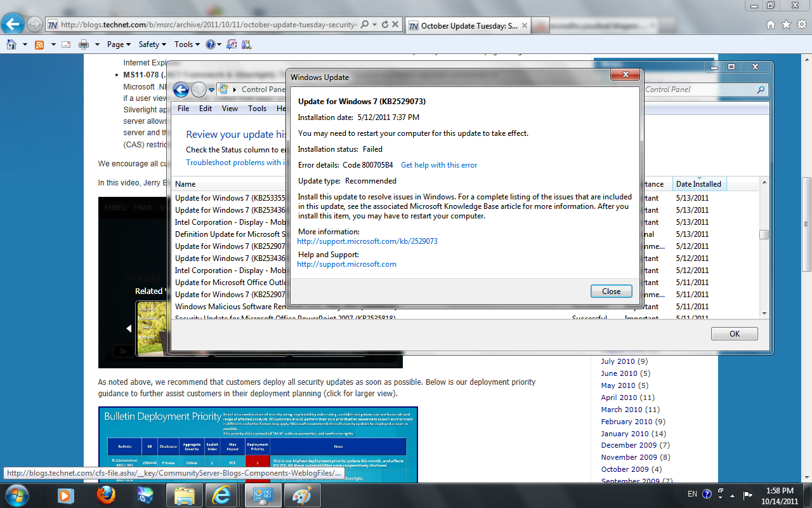Viewport: 812px width, 508px height.
Task: Click IE page vertical scrollbar thumb
Action: [806, 224]
